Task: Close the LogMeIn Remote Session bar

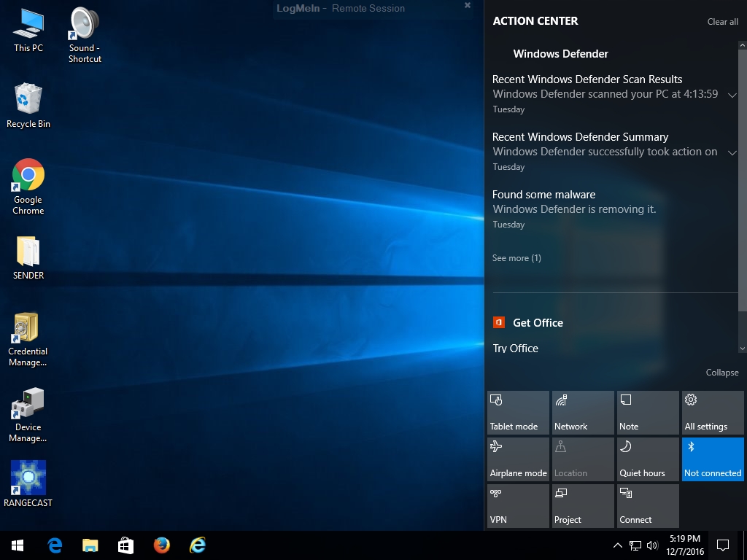Action: coord(468,5)
